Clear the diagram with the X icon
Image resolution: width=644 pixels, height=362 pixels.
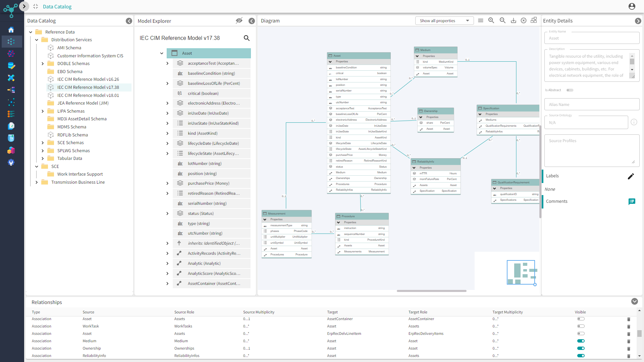tap(523, 20)
